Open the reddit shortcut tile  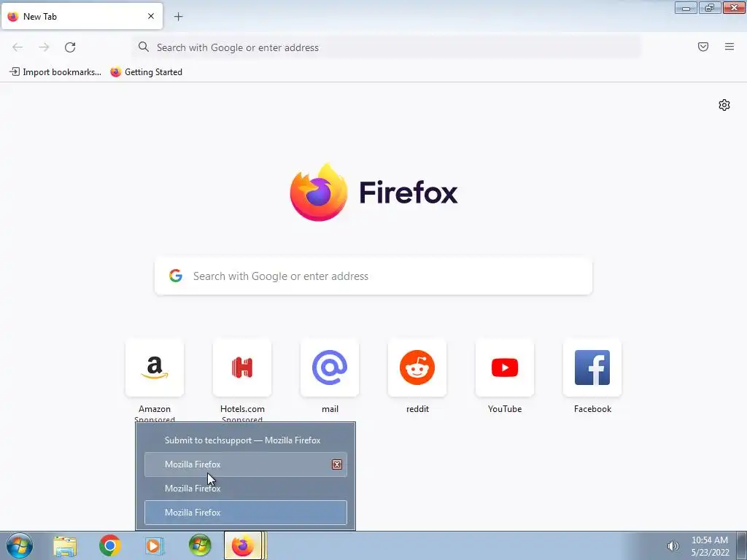point(417,367)
